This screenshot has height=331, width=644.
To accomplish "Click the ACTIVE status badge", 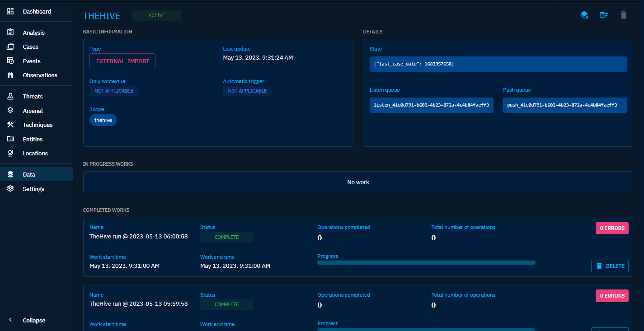I will coord(157,15).
